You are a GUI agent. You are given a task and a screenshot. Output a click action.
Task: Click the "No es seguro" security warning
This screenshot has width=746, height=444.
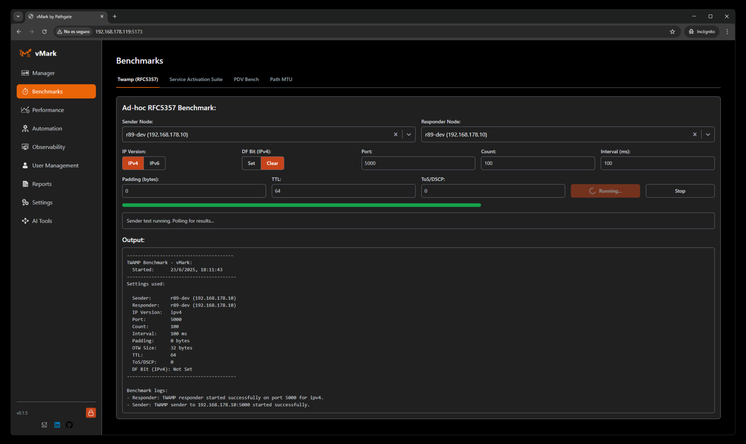click(73, 31)
